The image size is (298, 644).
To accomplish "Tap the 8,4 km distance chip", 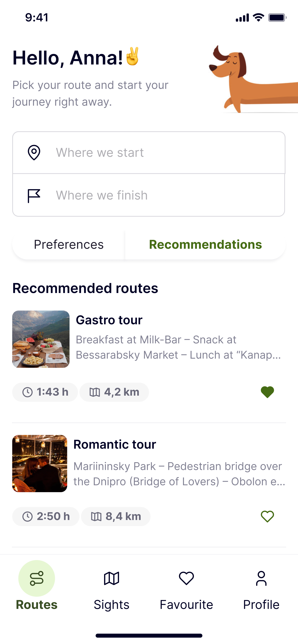I will point(116,517).
